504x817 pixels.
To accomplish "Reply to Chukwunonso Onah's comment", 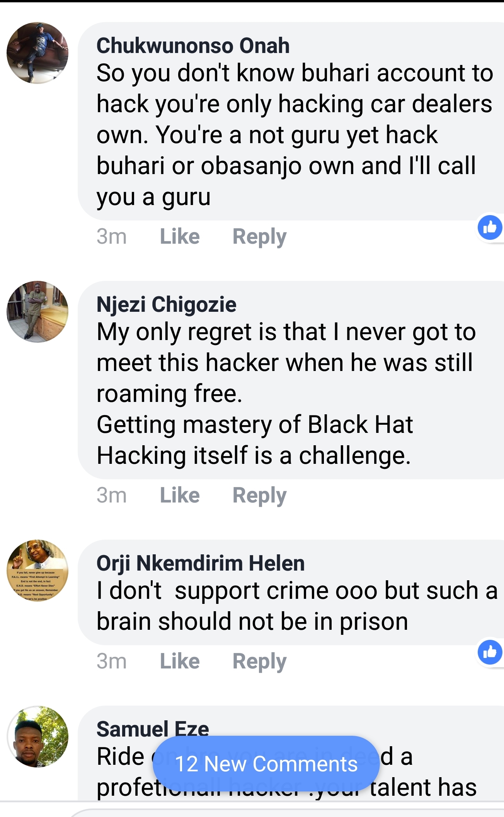I will [x=259, y=236].
